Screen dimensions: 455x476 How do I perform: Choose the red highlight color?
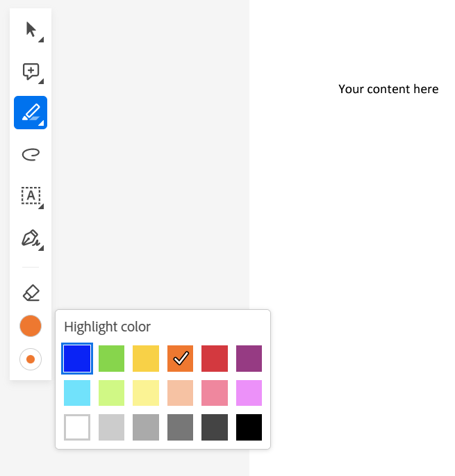pos(215,359)
